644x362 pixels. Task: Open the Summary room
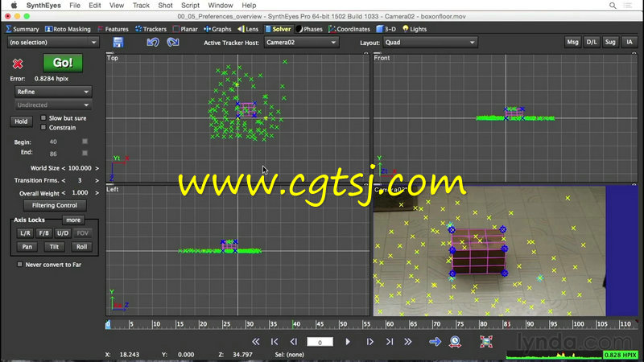(x=23, y=29)
